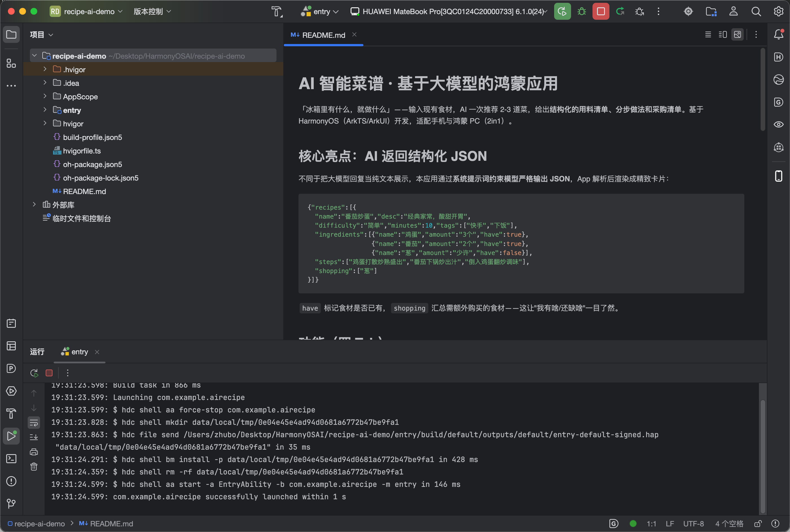Click the 1:1 cursor position in status bar
The width and height of the screenshot is (790, 532).
pyautogui.click(x=651, y=524)
